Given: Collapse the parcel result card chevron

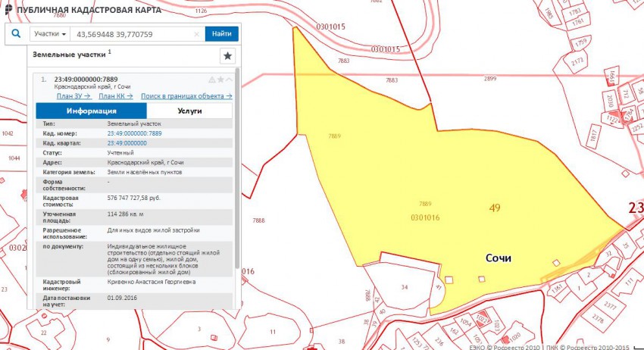Looking at the screenshot, I should [229, 79].
